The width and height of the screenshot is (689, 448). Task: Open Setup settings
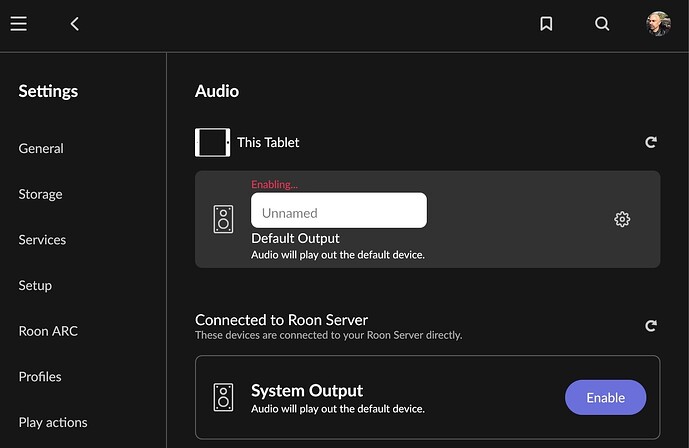[35, 285]
